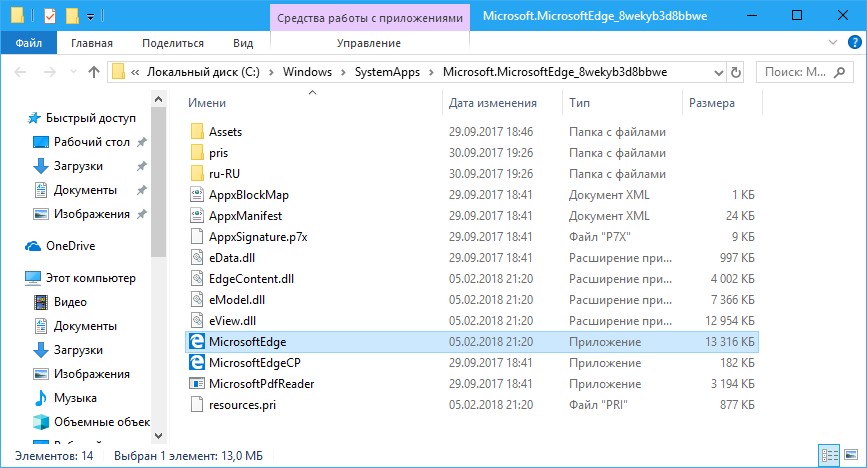This screenshot has height=468, width=867.
Task: Click Документ XML type of AppxManifest
Action: pos(609,216)
